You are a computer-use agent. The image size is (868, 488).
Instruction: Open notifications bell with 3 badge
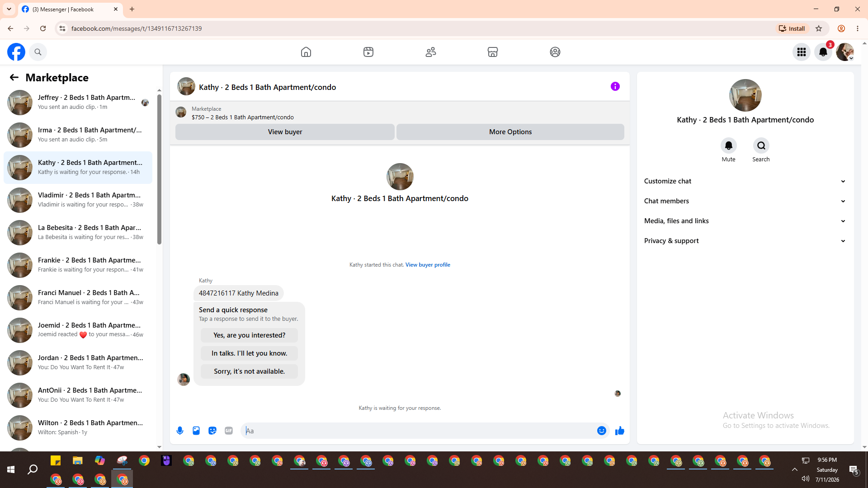point(823,52)
